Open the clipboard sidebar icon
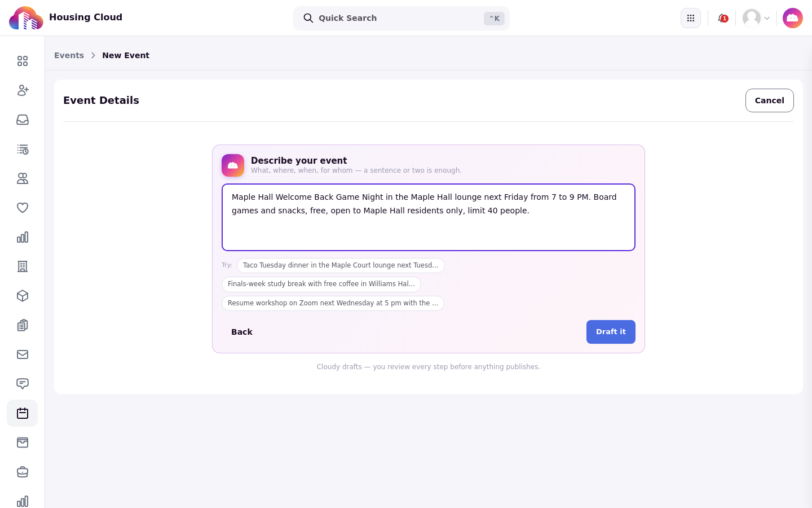812x508 pixels. 23,325
